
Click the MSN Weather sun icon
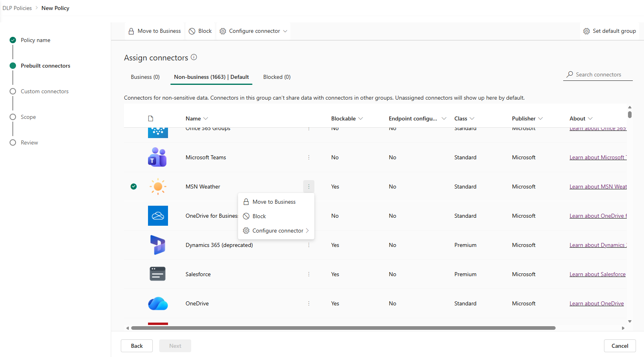(x=158, y=187)
